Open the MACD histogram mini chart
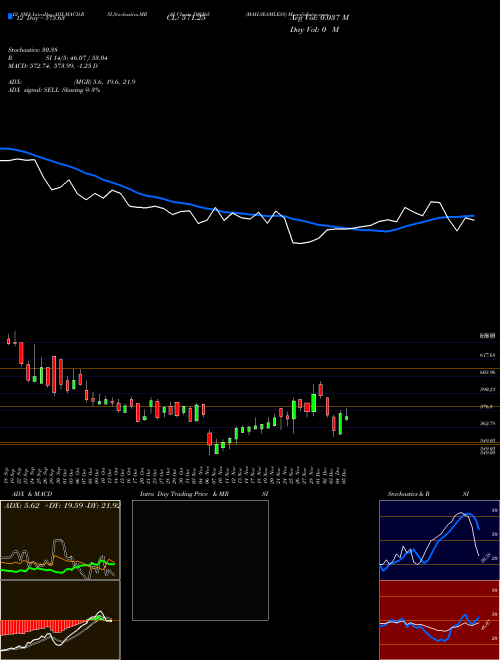Screen dimensions: 500x660 pyautogui.click(x=60, y=620)
